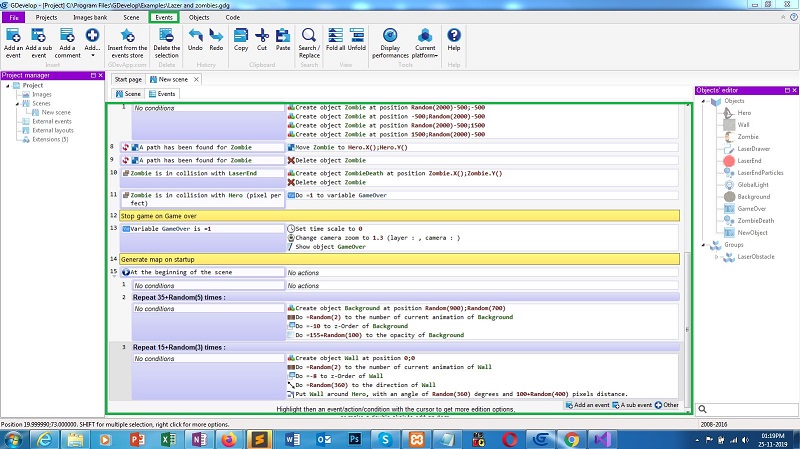Switch to the Start page tab
This screenshot has width=800, height=449.
(128, 79)
